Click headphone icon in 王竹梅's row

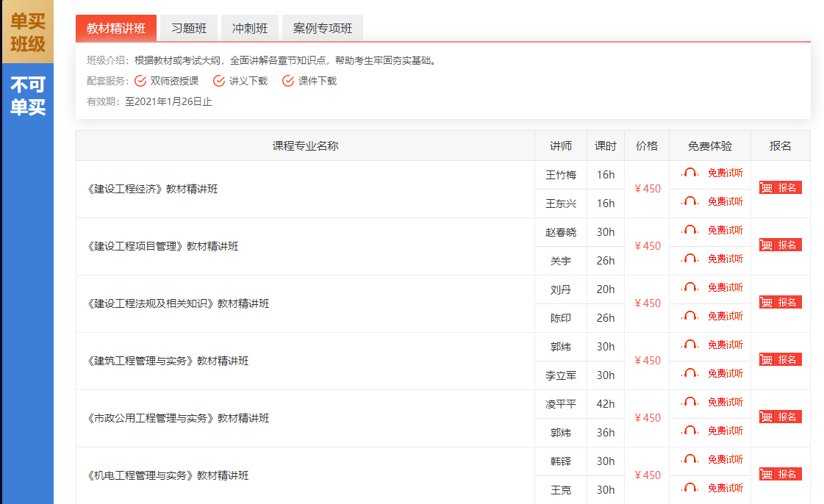tap(689, 173)
